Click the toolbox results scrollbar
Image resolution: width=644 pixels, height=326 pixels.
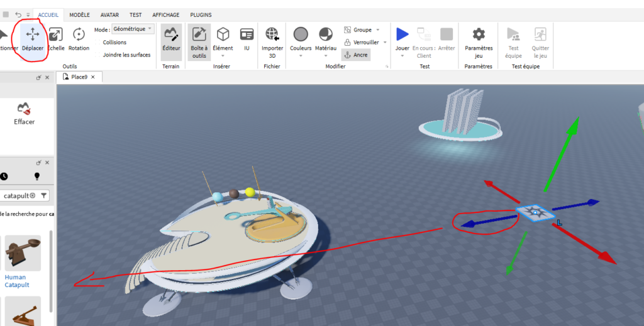[x=51, y=271]
